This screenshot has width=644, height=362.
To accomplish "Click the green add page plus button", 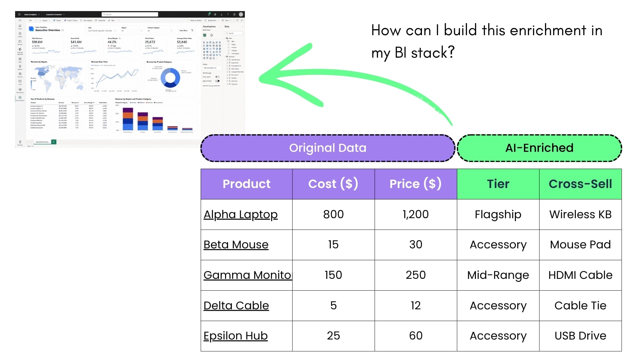I will [x=54, y=142].
